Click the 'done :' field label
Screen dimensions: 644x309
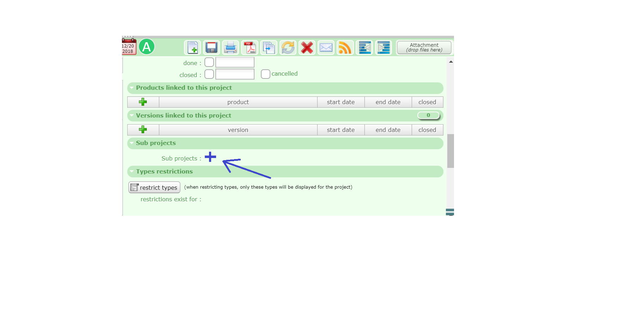point(192,63)
